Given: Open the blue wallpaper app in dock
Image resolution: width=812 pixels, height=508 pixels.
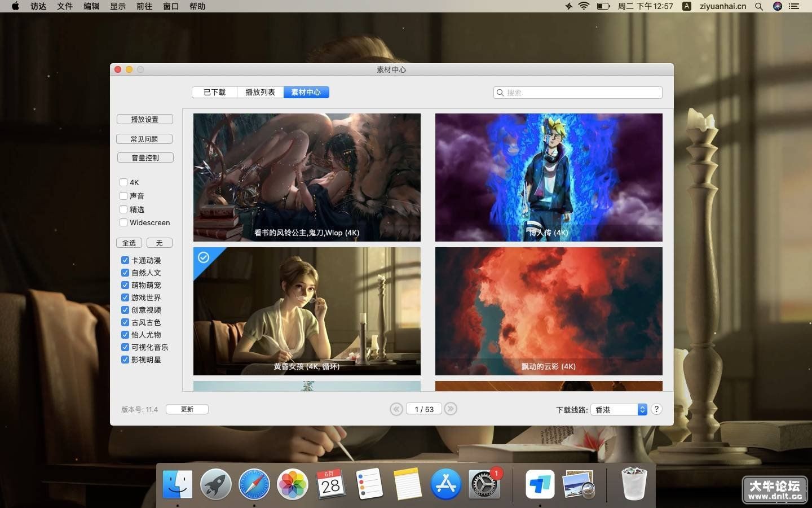Looking at the screenshot, I should pyautogui.click(x=540, y=484).
